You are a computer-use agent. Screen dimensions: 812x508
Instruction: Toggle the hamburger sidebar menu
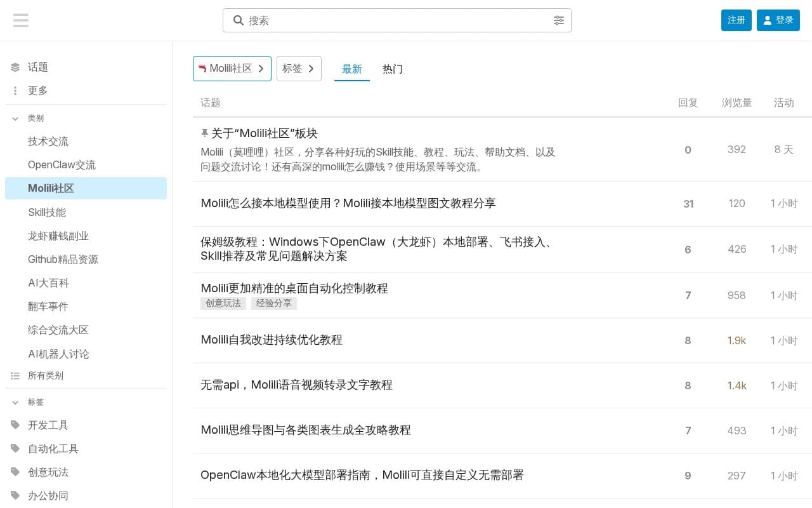tap(21, 20)
